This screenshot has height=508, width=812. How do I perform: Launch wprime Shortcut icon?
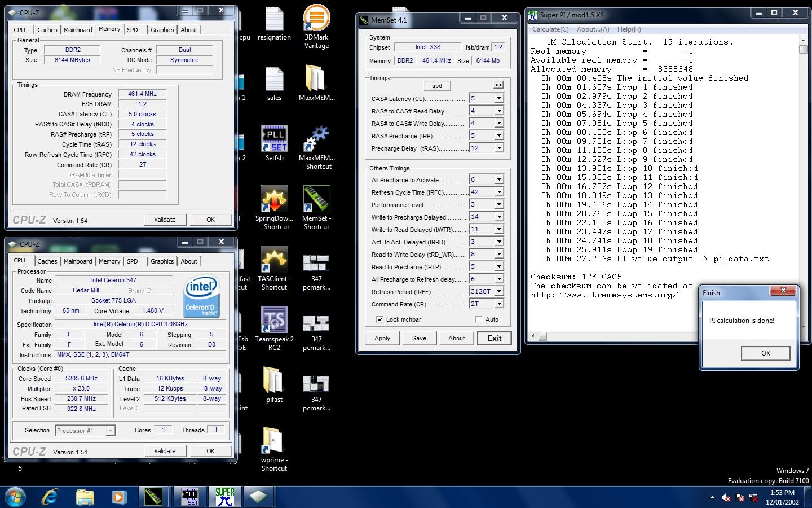274,449
